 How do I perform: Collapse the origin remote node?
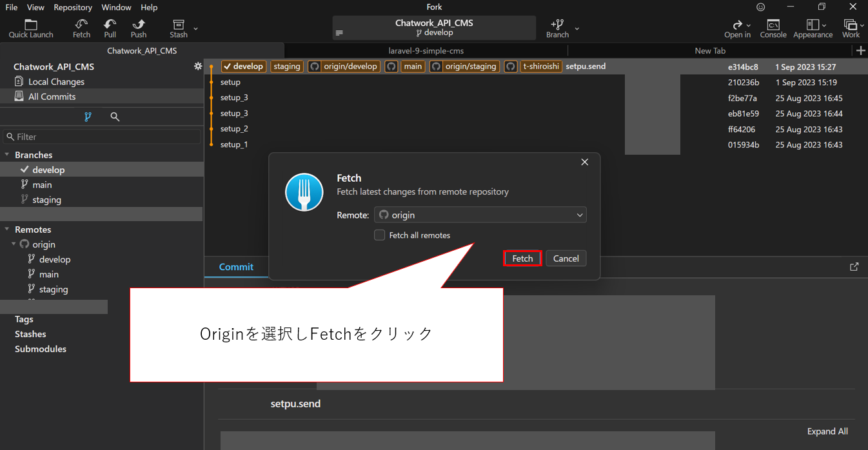coord(14,244)
